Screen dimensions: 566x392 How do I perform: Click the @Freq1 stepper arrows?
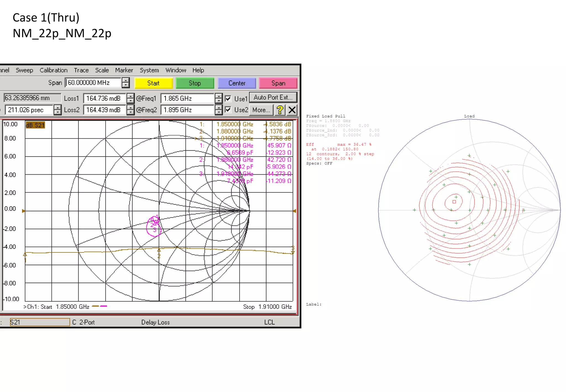219,98
